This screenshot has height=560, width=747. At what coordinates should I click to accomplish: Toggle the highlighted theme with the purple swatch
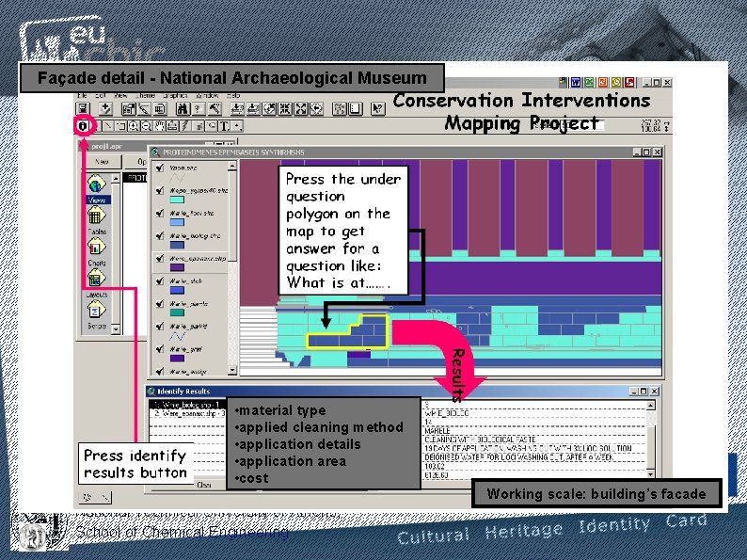click(x=160, y=258)
